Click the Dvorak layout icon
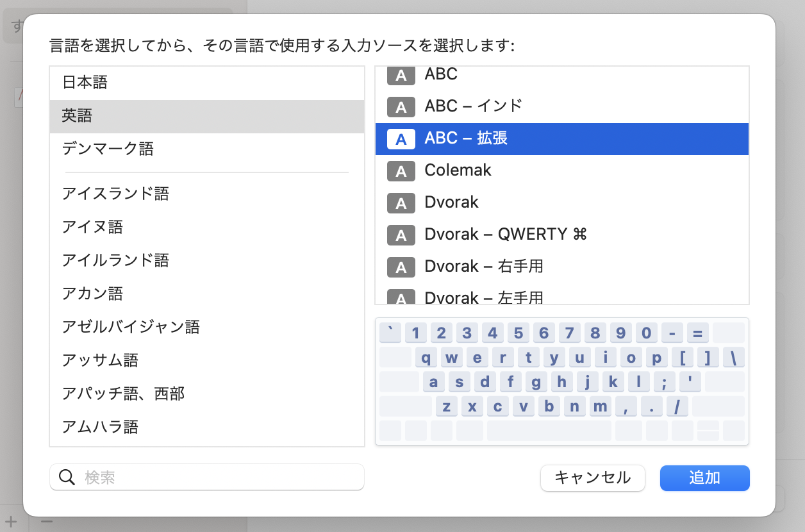Screen dimensions: 805x532 401,203
